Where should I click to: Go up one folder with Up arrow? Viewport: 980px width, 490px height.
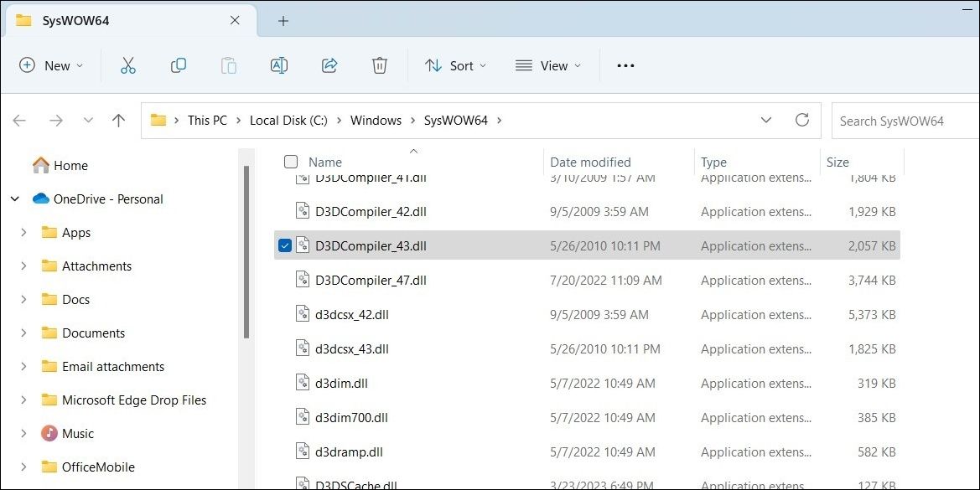pos(118,121)
